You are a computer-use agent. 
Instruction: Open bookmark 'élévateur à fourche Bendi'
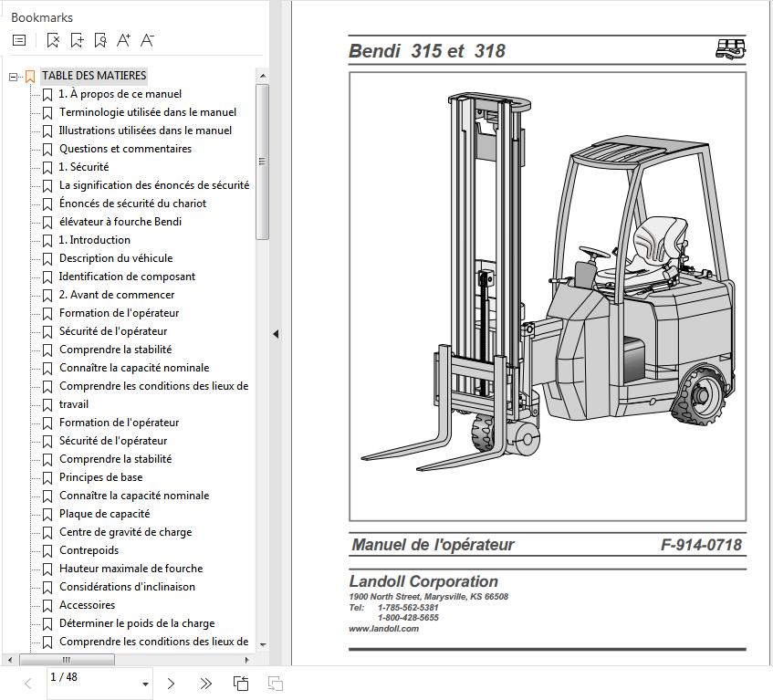[x=120, y=222]
